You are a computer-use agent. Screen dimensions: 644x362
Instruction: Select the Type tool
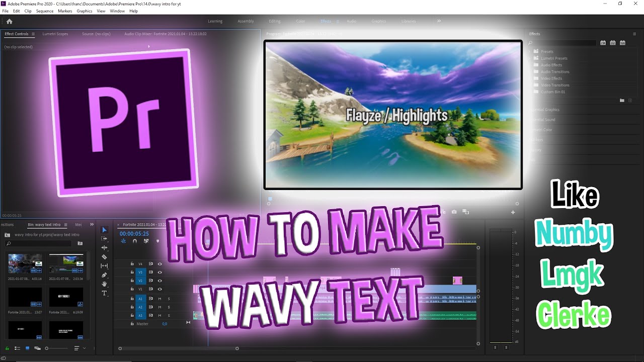[x=105, y=293]
